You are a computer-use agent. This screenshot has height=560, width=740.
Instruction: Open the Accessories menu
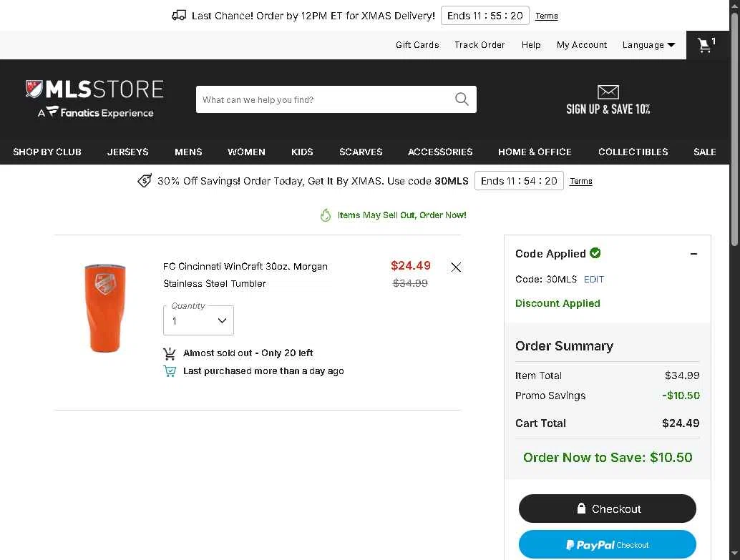point(440,152)
